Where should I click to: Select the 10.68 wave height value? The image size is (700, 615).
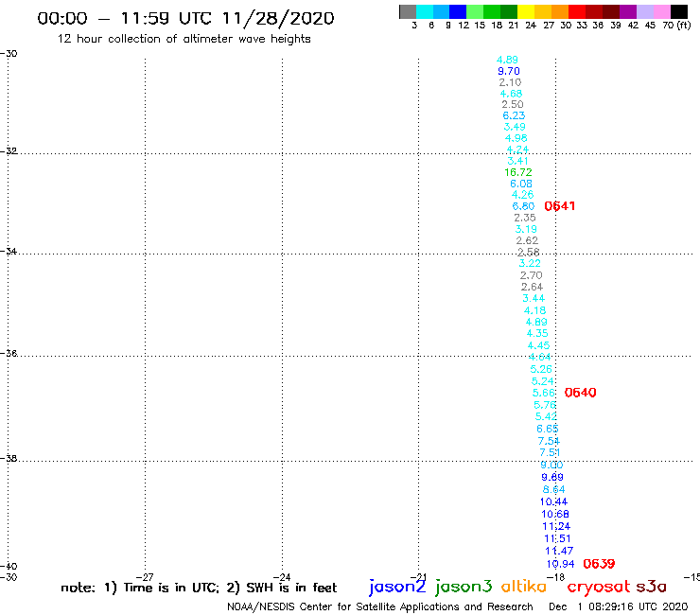(x=555, y=514)
